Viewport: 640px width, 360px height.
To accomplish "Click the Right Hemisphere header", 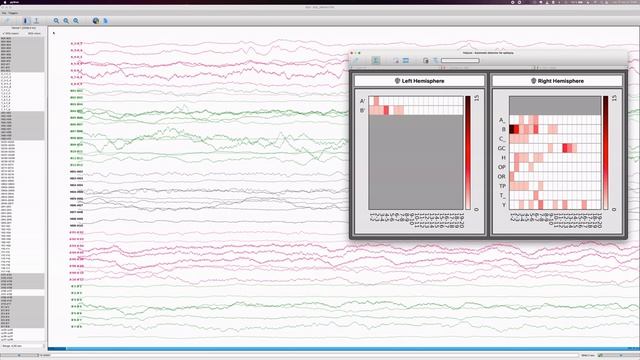I will 557,81.
